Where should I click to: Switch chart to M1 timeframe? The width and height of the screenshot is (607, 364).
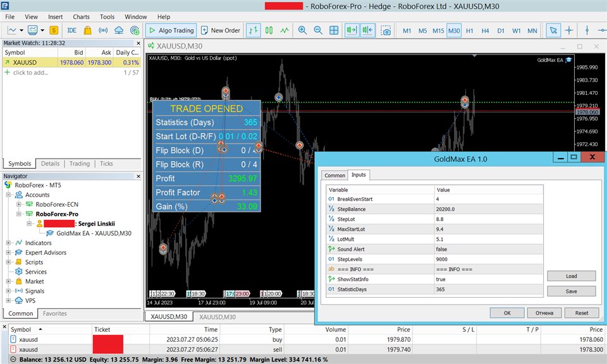pos(407,30)
